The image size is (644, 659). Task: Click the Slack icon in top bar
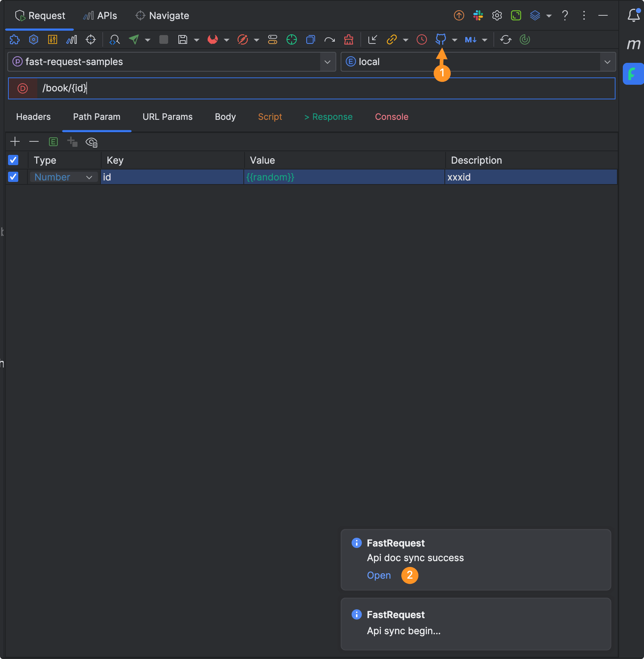click(x=478, y=15)
